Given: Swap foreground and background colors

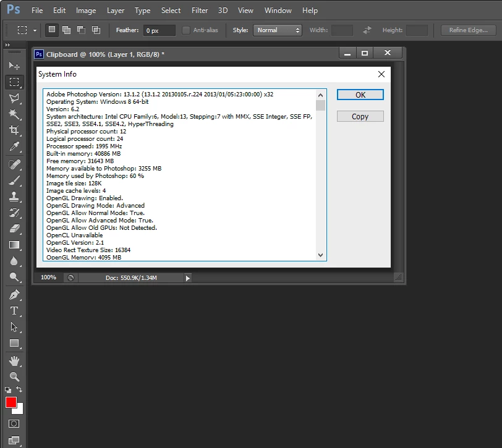Looking at the screenshot, I should tap(19, 389).
